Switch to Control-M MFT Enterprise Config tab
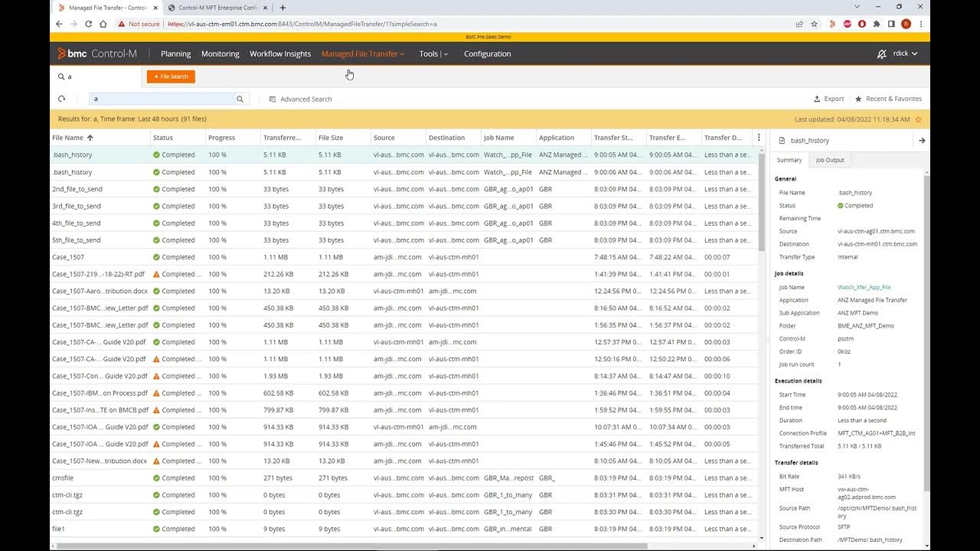 [x=217, y=8]
